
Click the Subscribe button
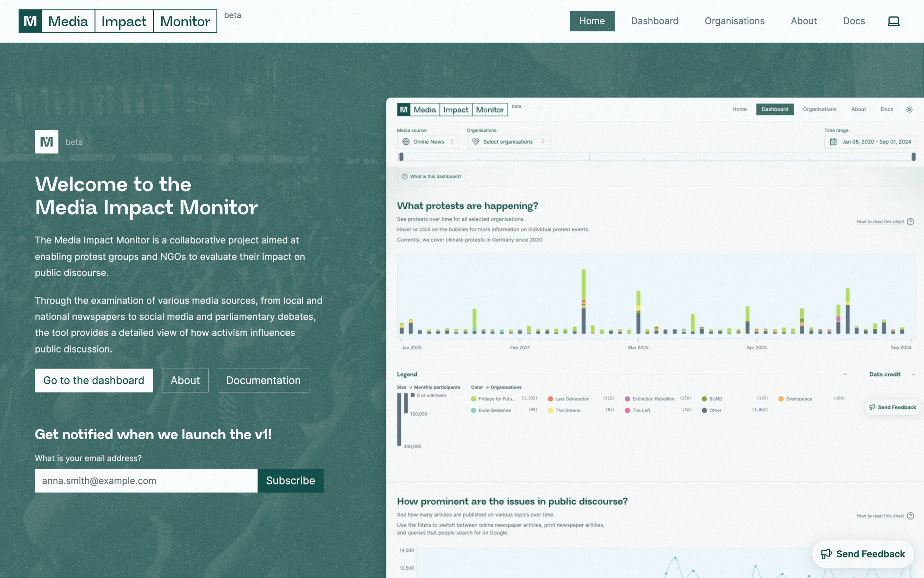[x=291, y=480]
